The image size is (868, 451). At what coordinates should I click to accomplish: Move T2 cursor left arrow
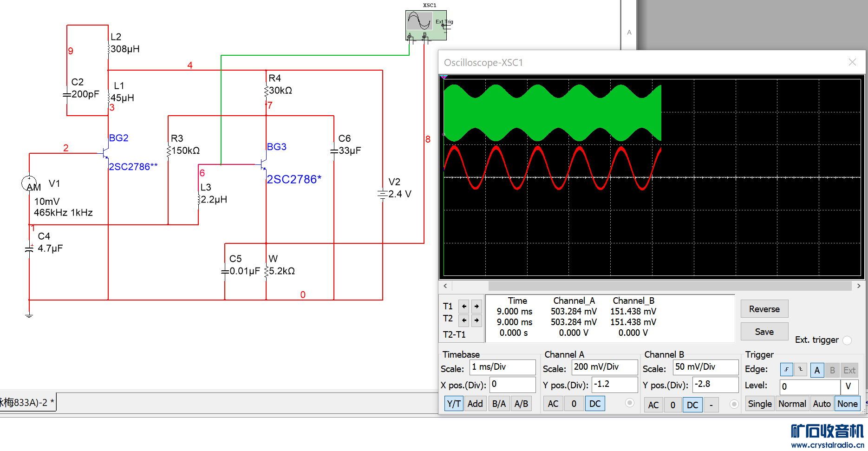463,320
